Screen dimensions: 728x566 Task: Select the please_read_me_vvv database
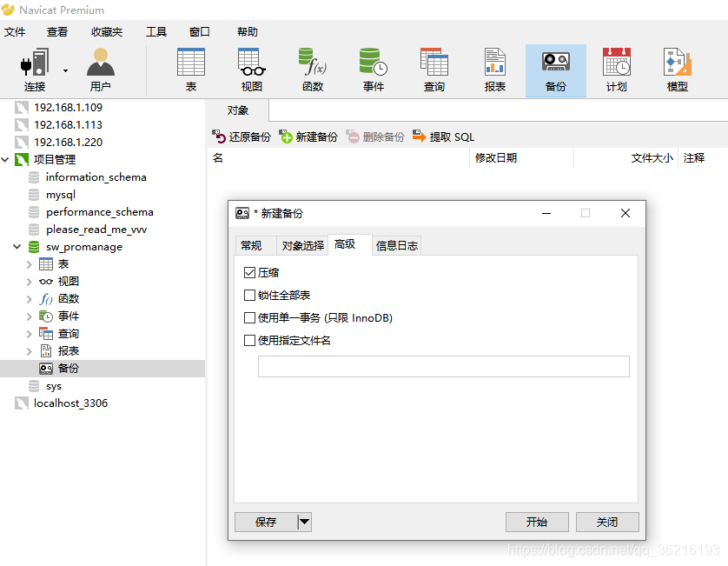click(x=96, y=230)
